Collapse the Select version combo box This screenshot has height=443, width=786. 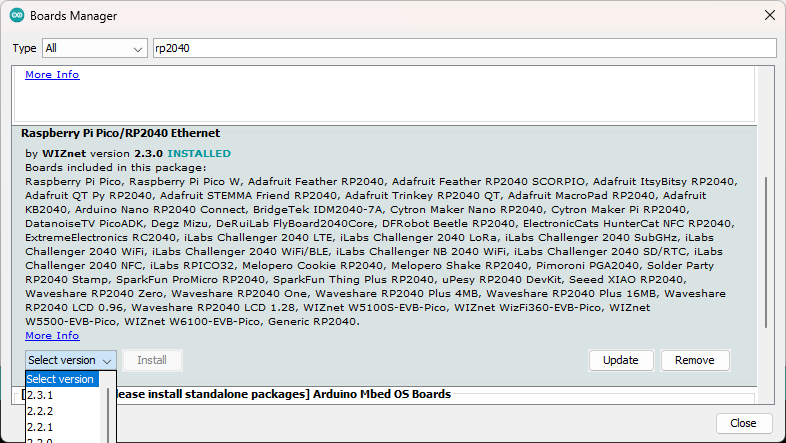(x=71, y=360)
